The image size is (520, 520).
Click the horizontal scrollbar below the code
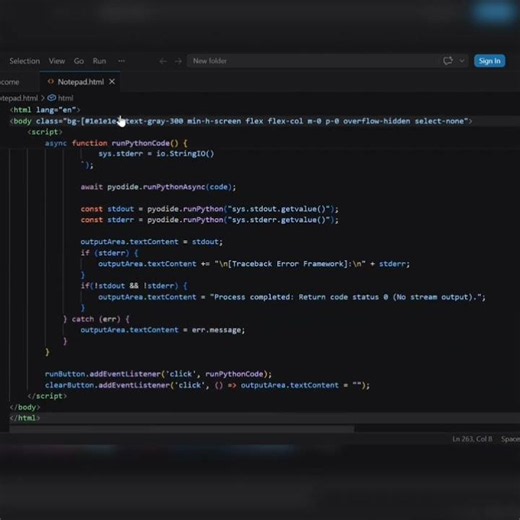182,429
